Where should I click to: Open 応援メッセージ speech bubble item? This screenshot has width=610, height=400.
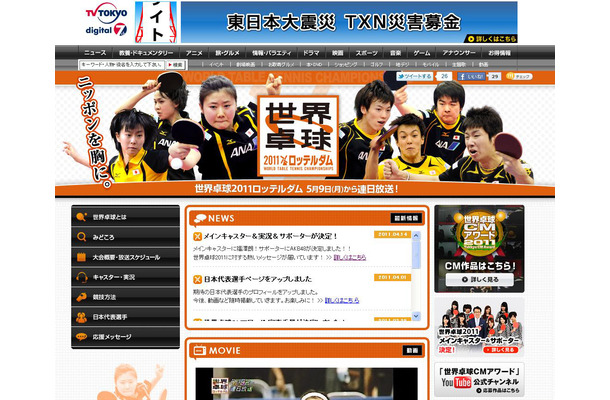click(x=125, y=337)
